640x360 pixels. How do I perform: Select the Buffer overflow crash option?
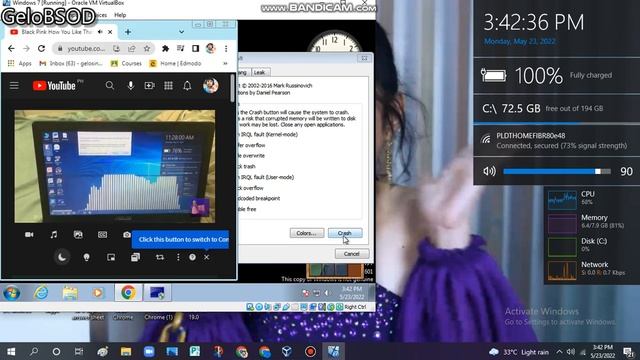pos(252,145)
